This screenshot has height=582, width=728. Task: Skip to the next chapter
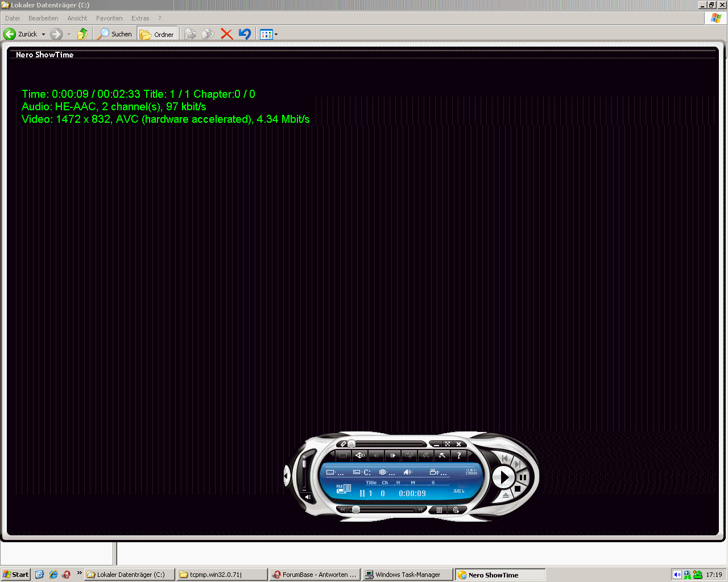517,464
